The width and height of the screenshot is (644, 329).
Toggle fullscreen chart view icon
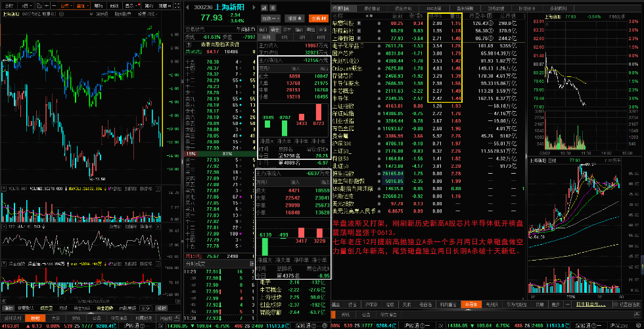[177, 6]
